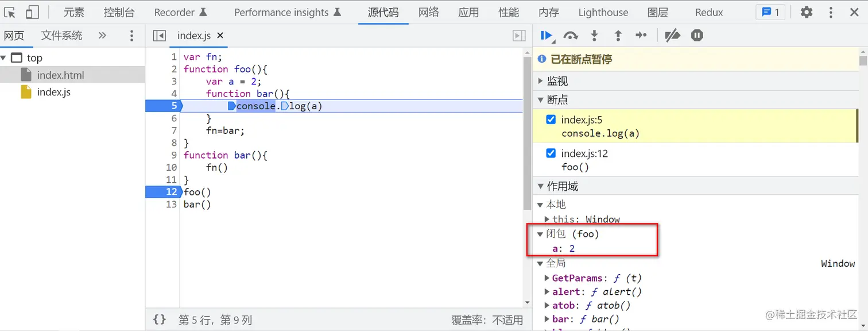Switch to the 应用 panel tab
The image size is (868, 331).
pyautogui.click(x=468, y=12)
